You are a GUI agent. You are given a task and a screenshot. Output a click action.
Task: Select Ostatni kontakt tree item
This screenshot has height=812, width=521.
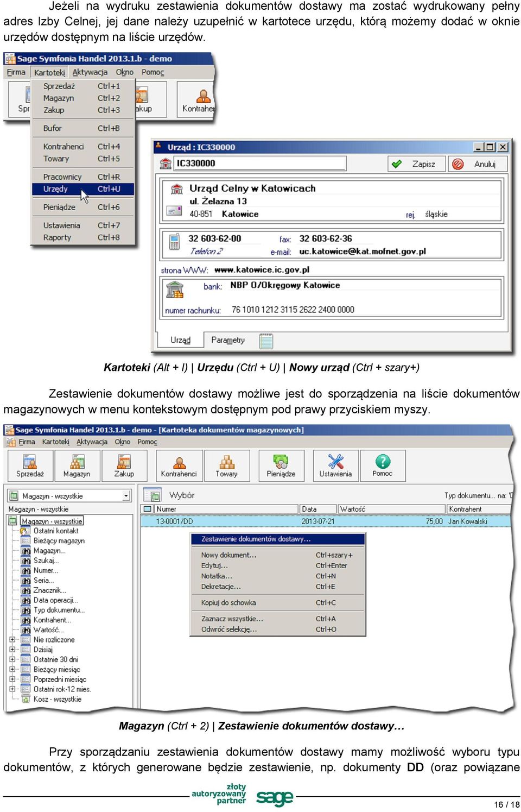tap(56, 531)
